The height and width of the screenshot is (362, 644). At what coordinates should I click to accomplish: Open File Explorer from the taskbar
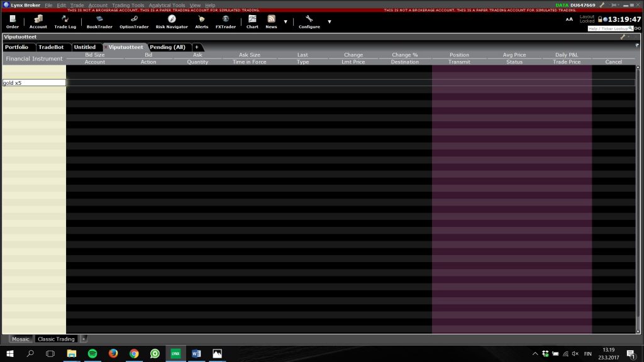(x=72, y=353)
